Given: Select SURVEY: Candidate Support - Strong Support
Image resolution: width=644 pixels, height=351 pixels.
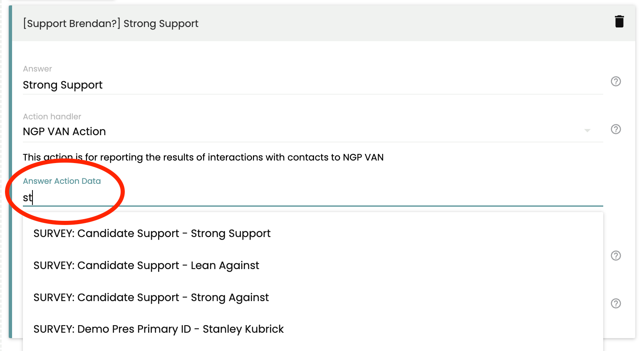Looking at the screenshot, I should [152, 233].
